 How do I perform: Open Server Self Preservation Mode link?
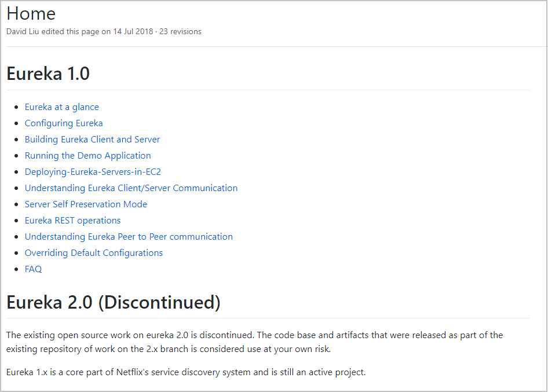[x=86, y=204]
